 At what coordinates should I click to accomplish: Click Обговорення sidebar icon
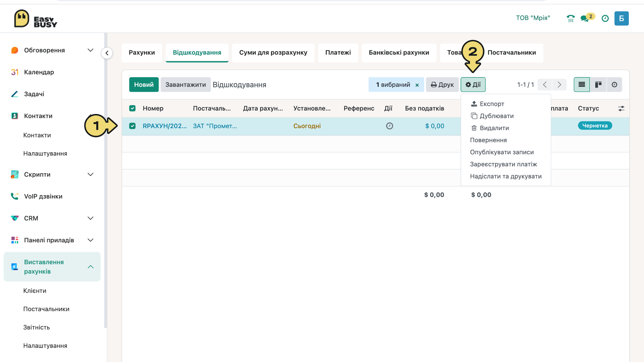(15, 50)
